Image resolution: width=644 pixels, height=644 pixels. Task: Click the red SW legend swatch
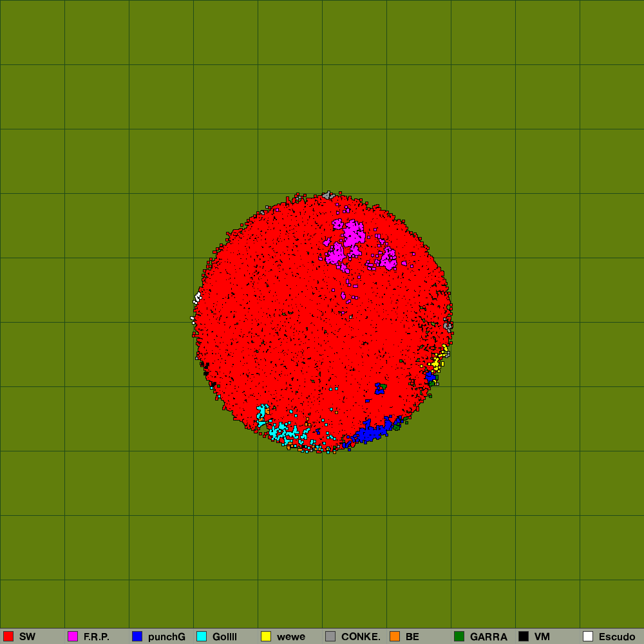pyautogui.click(x=8, y=636)
